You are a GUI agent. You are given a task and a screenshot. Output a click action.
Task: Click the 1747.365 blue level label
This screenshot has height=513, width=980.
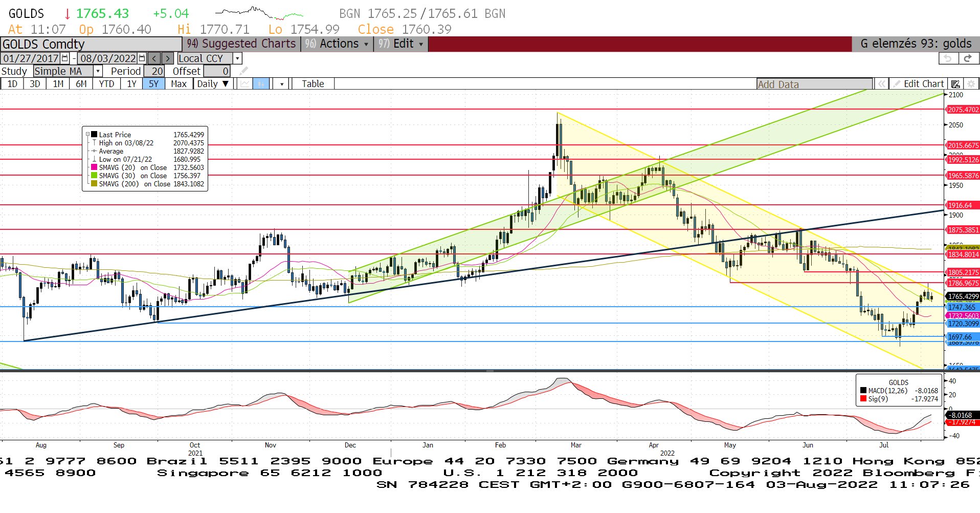click(963, 307)
